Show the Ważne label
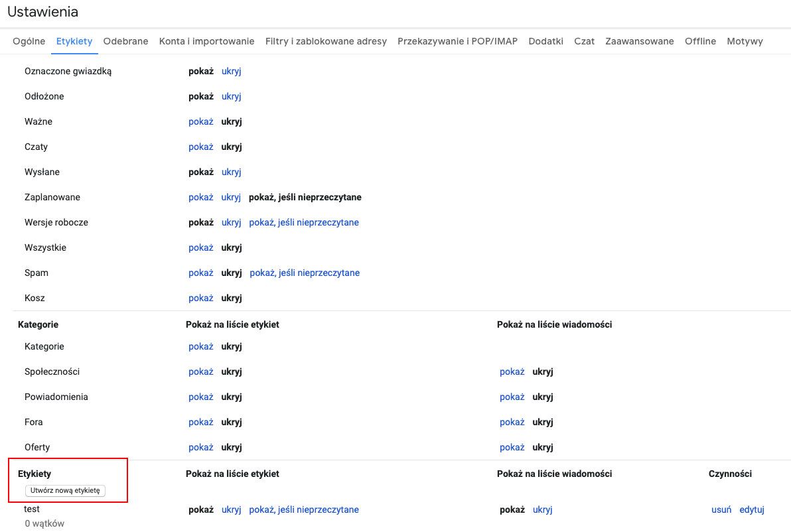The height and width of the screenshot is (532, 791). 200,121
